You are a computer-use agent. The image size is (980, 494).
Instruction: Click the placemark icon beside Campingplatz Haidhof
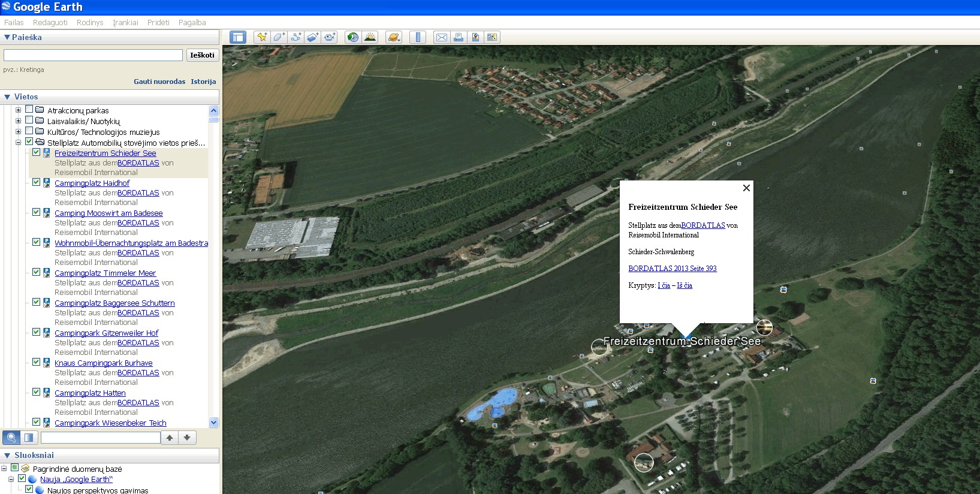pyautogui.click(x=46, y=183)
